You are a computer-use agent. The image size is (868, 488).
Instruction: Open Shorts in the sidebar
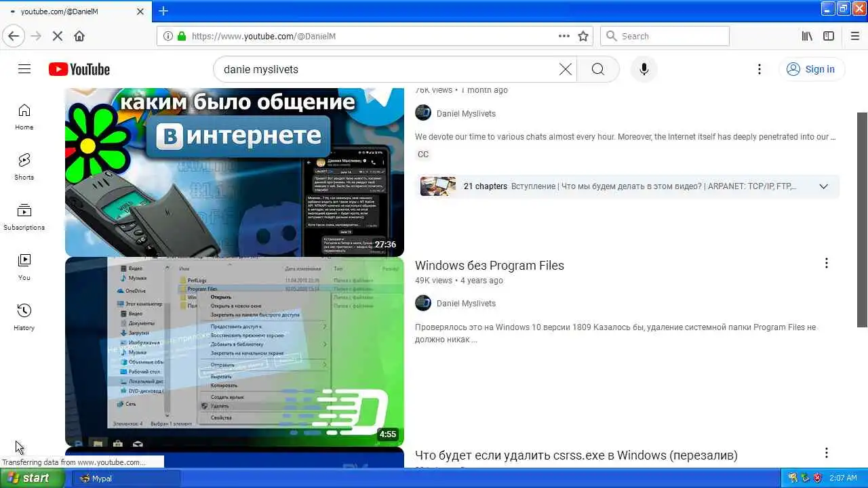(24, 167)
